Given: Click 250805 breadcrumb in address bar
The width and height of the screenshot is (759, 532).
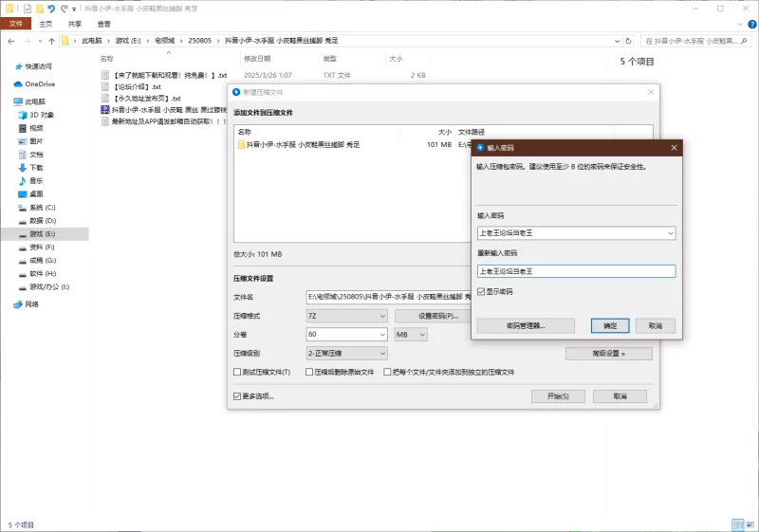Looking at the screenshot, I should click(199, 41).
